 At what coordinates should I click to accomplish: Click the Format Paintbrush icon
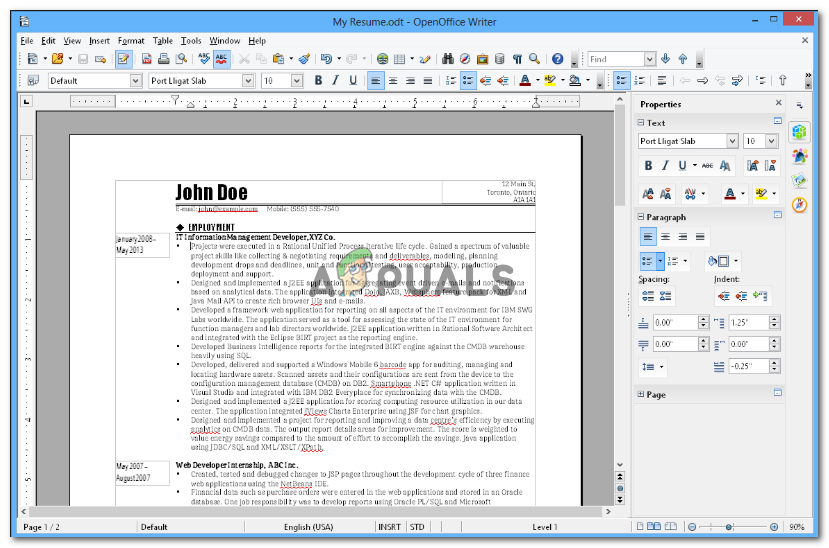(x=304, y=59)
